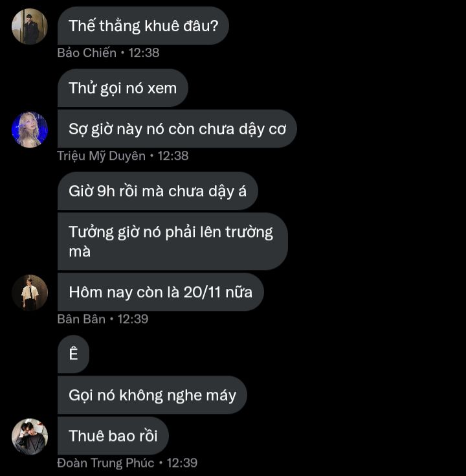View Bân Bân's profile photo
Viewport: 466px width, 476px height.
tap(29, 293)
